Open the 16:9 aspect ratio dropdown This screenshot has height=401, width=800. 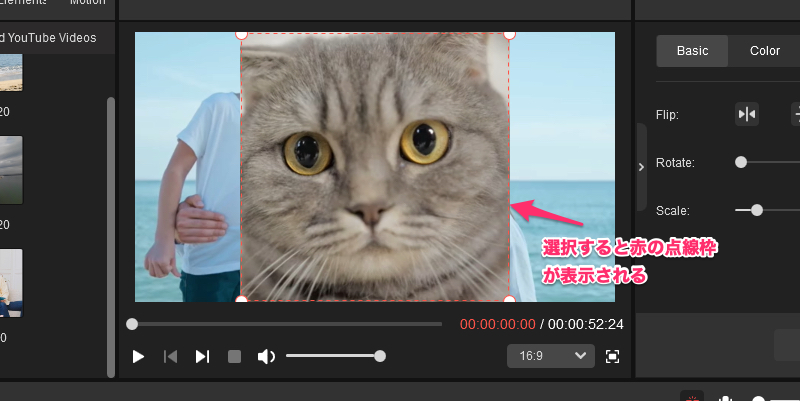(x=550, y=356)
